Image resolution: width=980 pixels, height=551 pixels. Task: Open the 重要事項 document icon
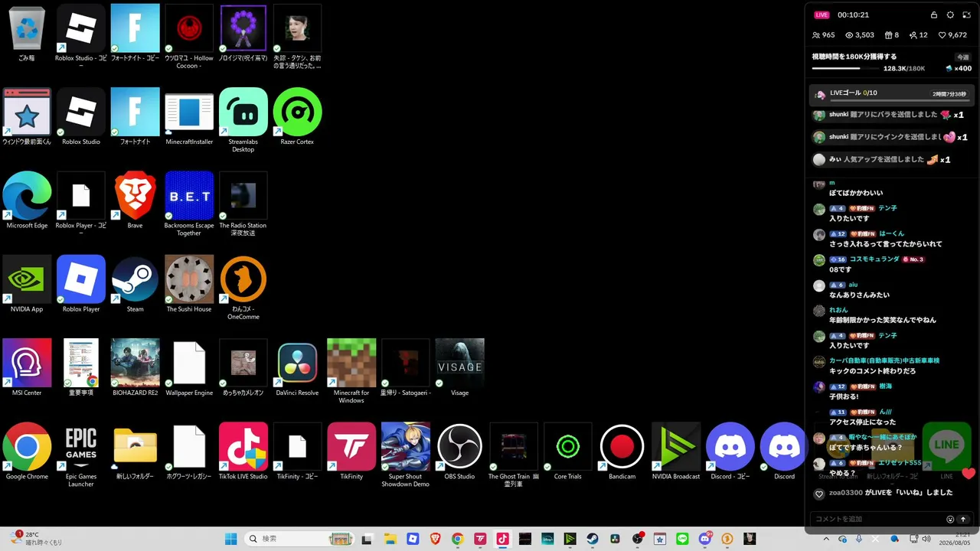tap(81, 368)
